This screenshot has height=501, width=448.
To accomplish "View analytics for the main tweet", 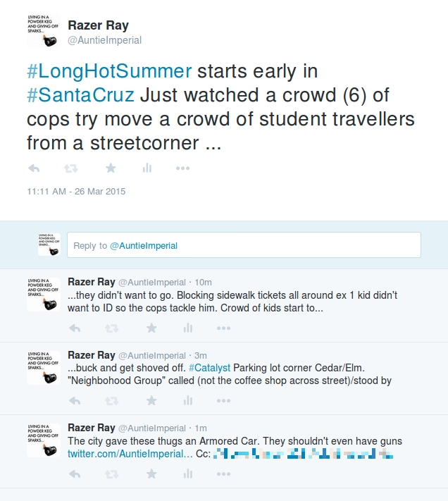I will pyautogui.click(x=147, y=168).
